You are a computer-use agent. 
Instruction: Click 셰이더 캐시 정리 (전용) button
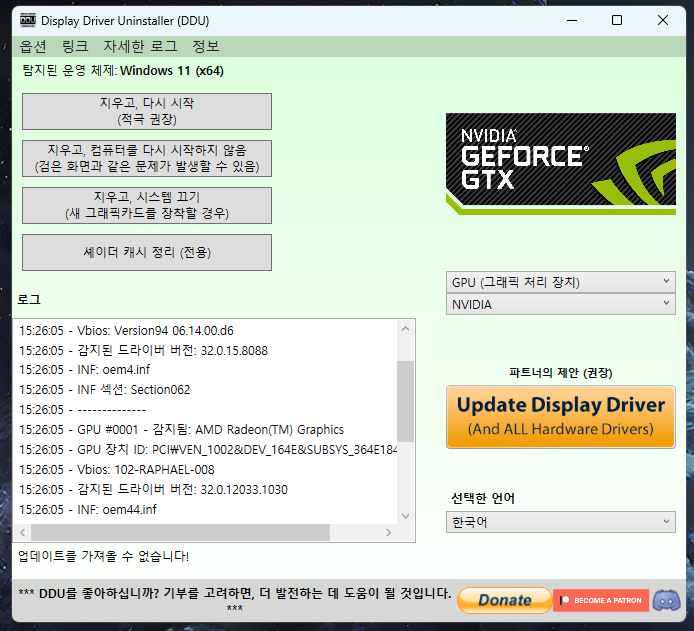point(147,252)
